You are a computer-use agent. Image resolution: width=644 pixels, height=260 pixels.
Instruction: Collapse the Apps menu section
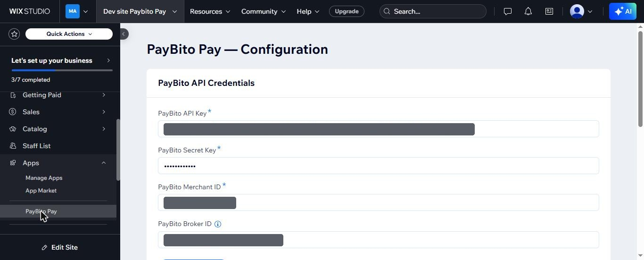(58, 163)
